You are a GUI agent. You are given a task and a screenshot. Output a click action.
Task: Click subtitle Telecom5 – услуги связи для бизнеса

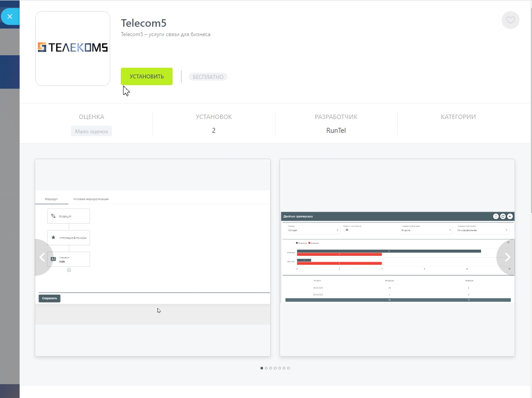pos(165,34)
